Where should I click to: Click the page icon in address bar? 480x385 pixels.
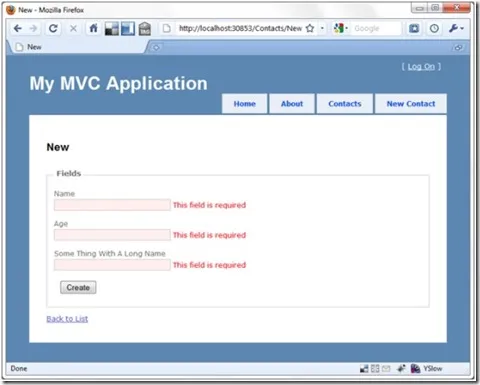click(167, 29)
